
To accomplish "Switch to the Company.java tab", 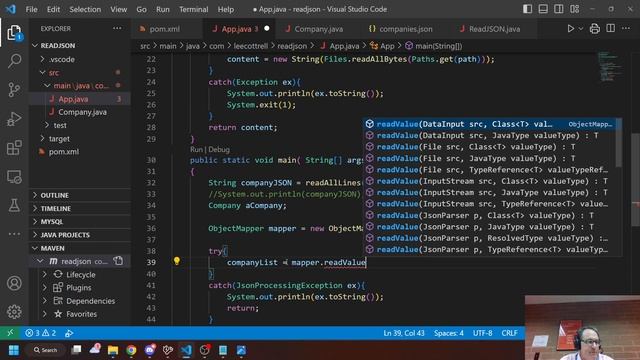I will (x=318, y=29).
